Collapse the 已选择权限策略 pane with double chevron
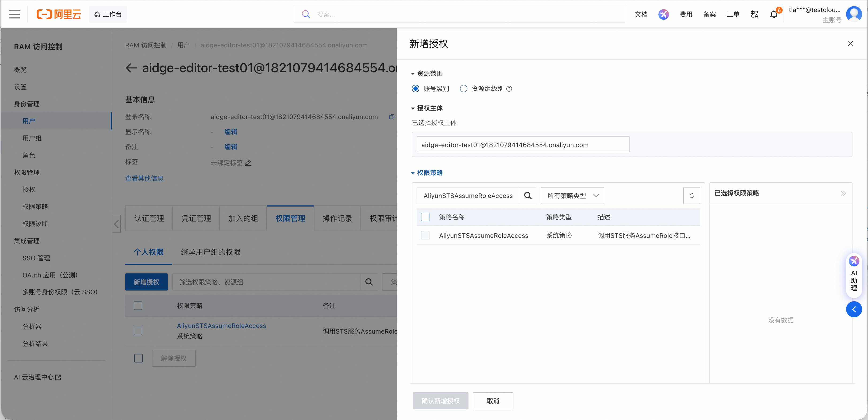Screen dimensions: 868x420 (x=843, y=193)
